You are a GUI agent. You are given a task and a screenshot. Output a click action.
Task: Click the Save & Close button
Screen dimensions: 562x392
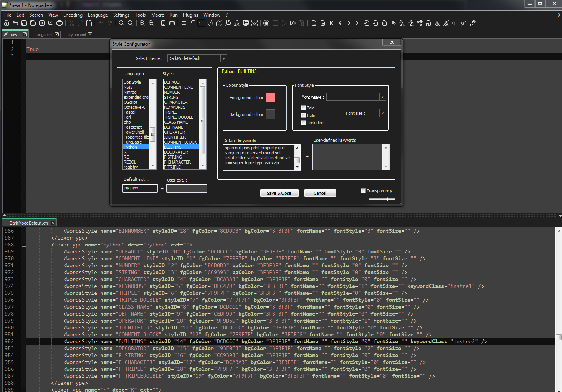pos(279,193)
